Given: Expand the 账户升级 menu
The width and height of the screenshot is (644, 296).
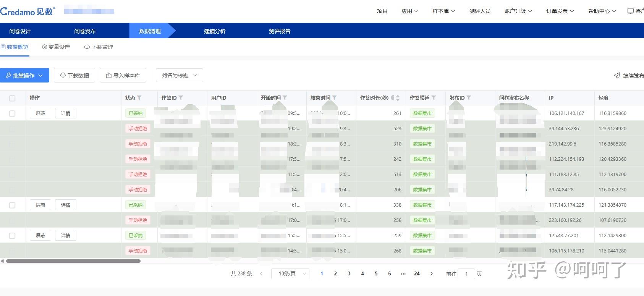Looking at the screenshot, I should [518, 11].
